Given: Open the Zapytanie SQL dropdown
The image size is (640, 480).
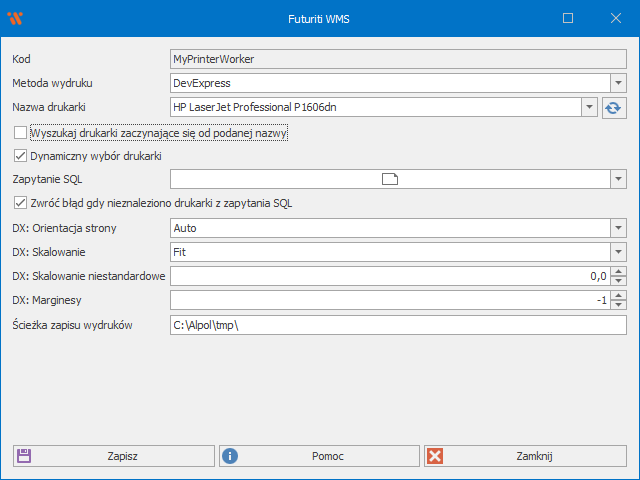Looking at the screenshot, I should coord(618,179).
